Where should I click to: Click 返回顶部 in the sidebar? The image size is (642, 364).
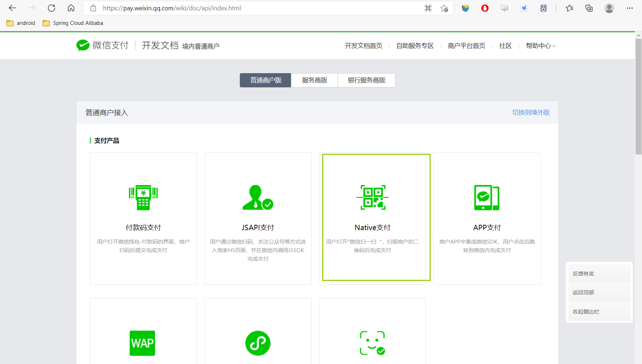[583, 292]
